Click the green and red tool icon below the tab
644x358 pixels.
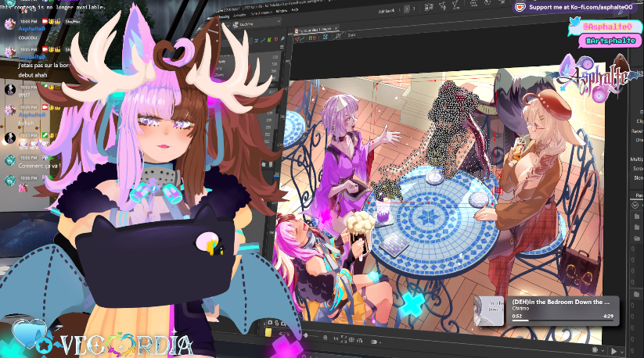click(x=311, y=38)
